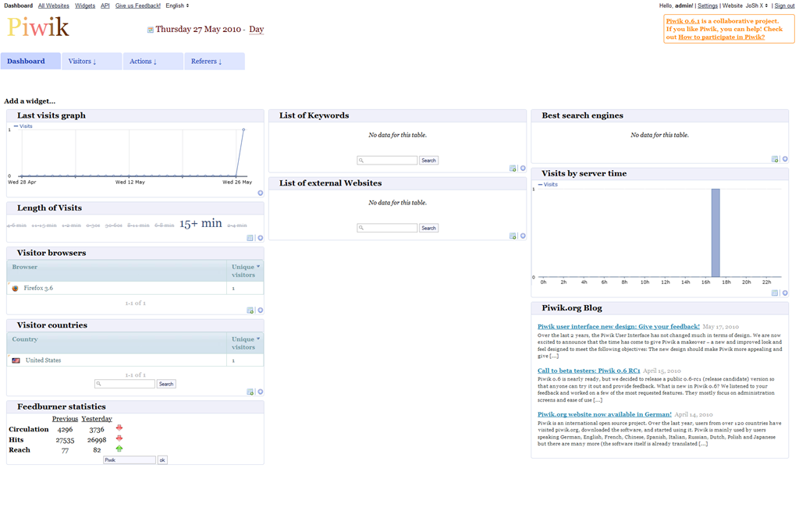Screen dimensions: 799x532
Task: Open the English language dropdown
Action: pos(177,5)
